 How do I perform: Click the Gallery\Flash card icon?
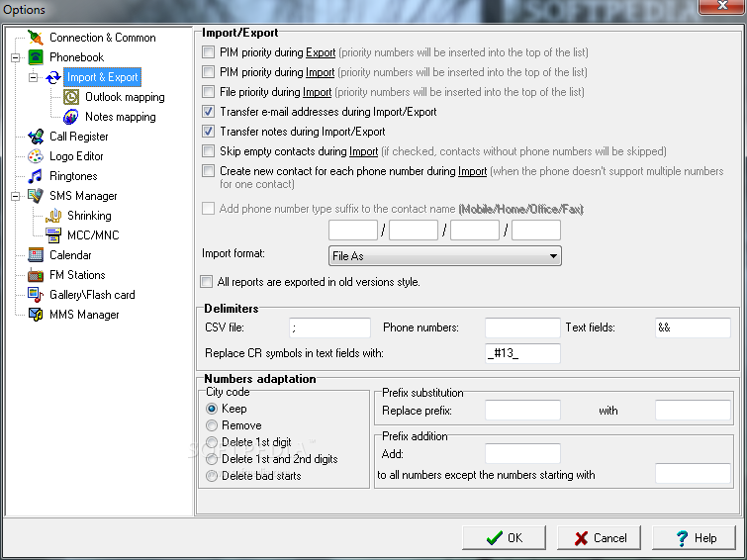(36, 295)
